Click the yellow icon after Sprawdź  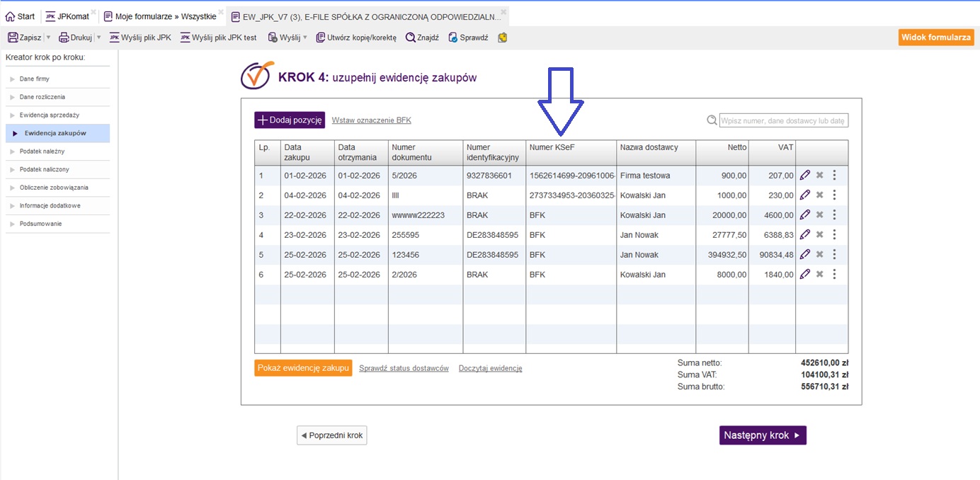pos(503,38)
